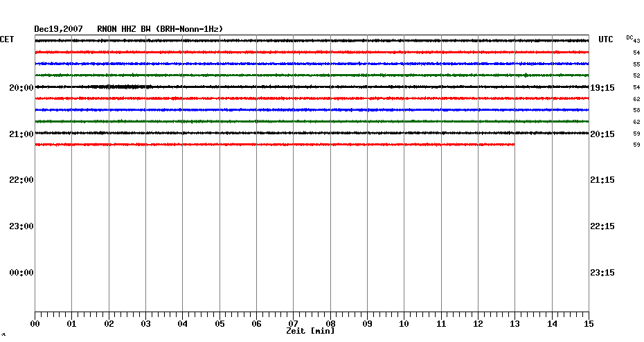Select the 21:00 CET time label
Screen dimensions: 644x342
click(21, 134)
